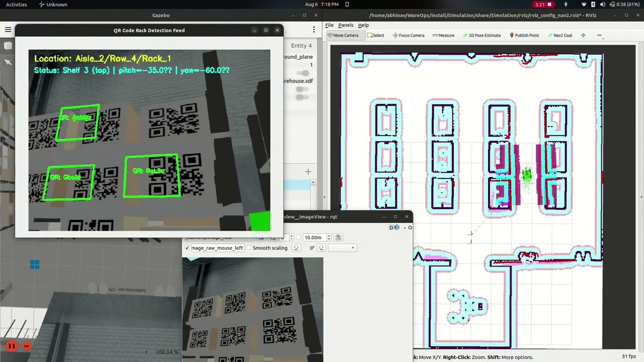The height and width of the screenshot is (362, 644).
Task: Open the RViz Help menu
Action: coord(363,25)
